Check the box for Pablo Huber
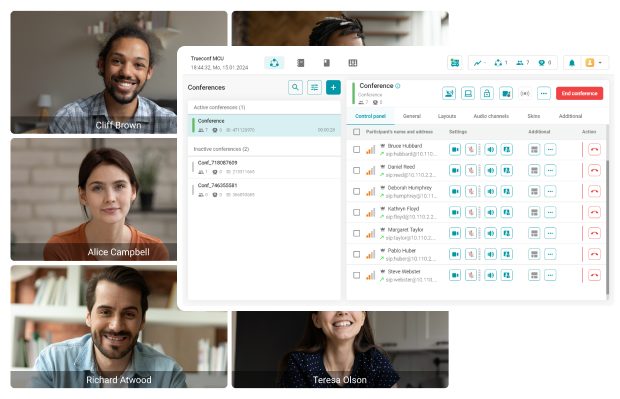The height and width of the screenshot is (399, 620). [x=356, y=254]
